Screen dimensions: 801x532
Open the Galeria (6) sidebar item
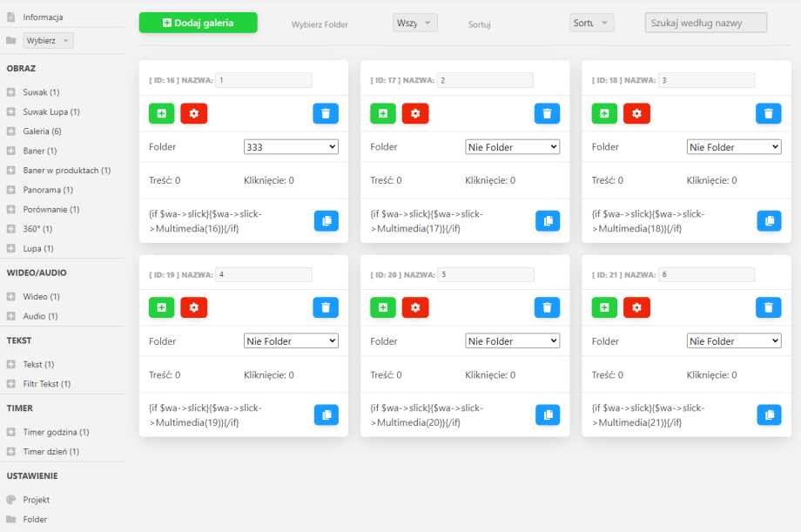[42, 131]
